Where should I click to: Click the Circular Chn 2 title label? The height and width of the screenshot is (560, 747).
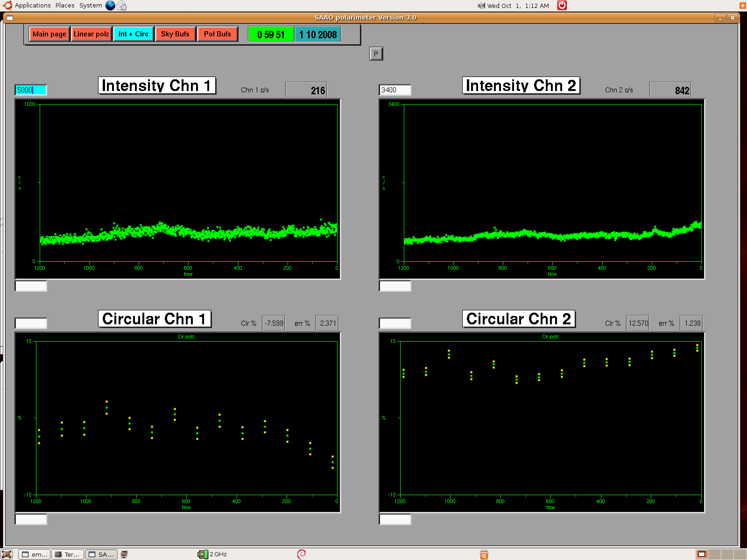tap(519, 319)
